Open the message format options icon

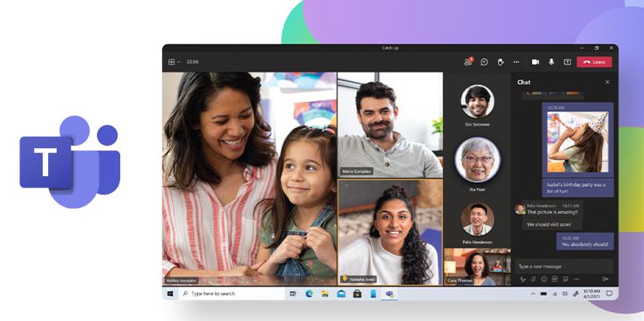[522, 278]
